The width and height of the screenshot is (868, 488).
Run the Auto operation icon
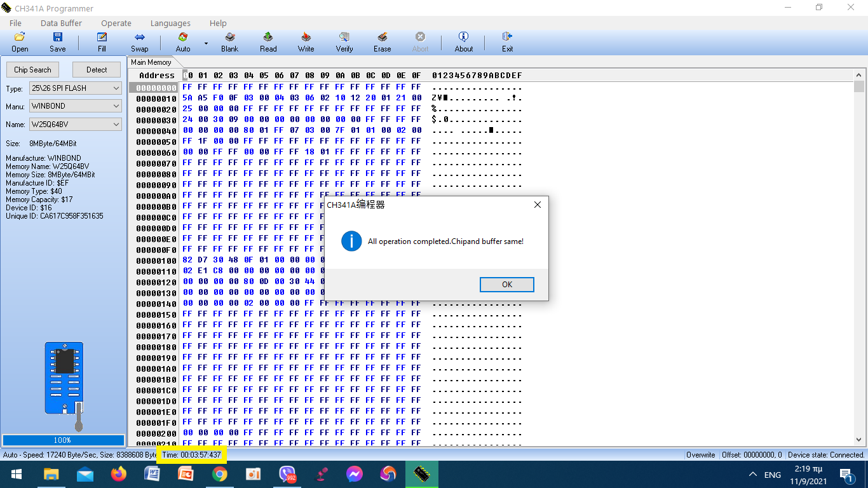(183, 42)
